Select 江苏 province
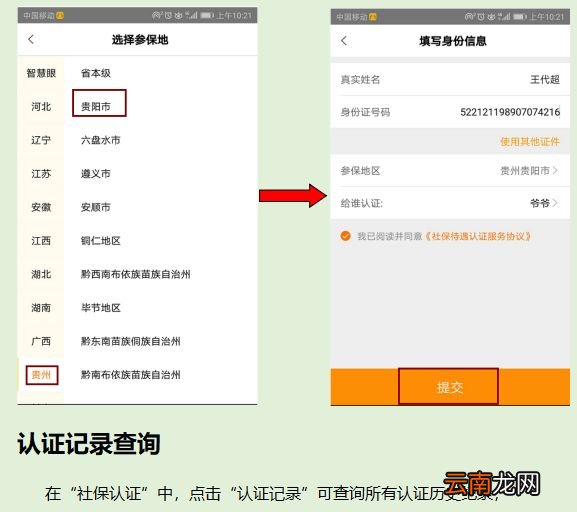577x512 pixels. [41, 174]
